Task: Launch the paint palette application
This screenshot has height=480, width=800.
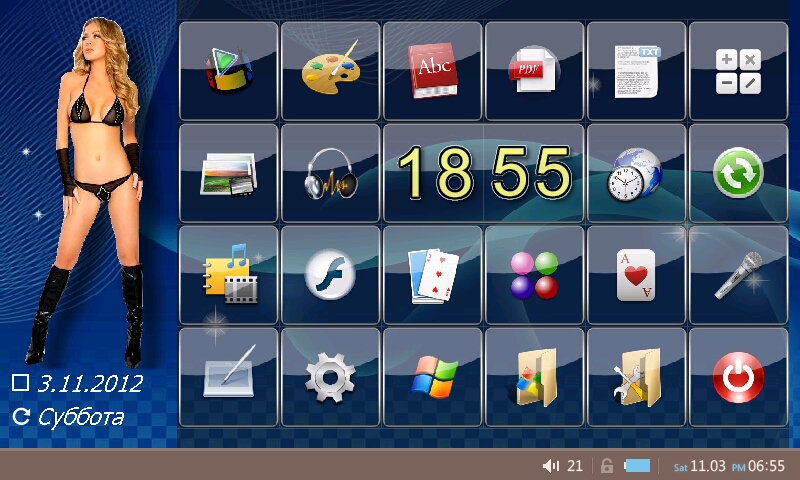Action: tap(331, 71)
